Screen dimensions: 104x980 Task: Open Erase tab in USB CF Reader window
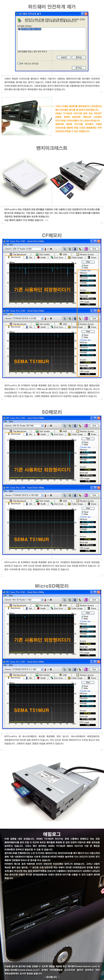tap(92, 258)
